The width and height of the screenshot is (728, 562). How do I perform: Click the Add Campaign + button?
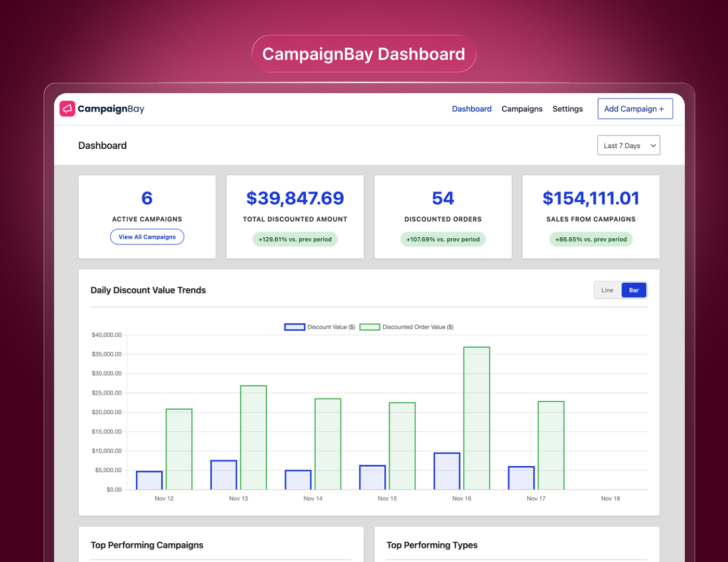[x=634, y=109]
